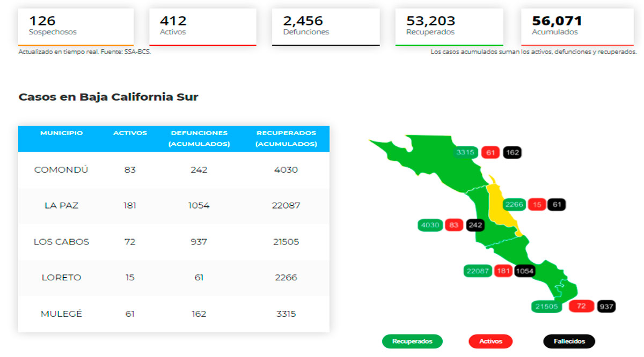Click Mulegé recovered cell 3315 in table
The width and height of the screenshot is (644, 357).
[286, 314]
